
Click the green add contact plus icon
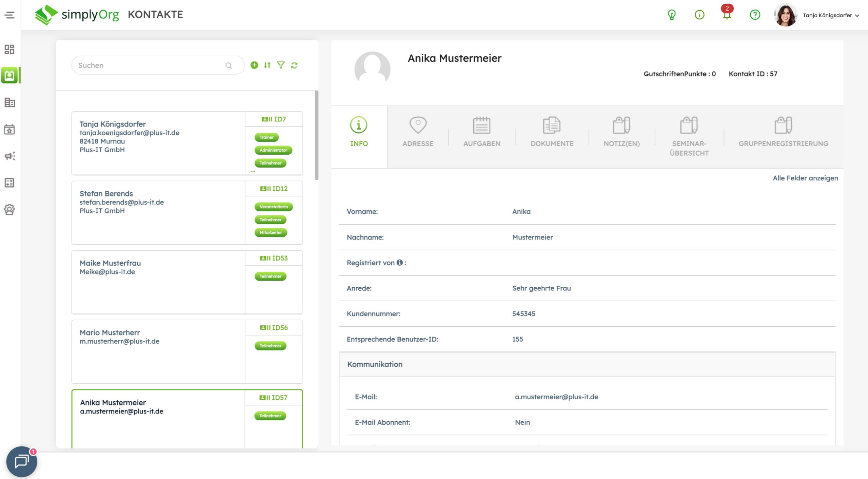(254, 65)
